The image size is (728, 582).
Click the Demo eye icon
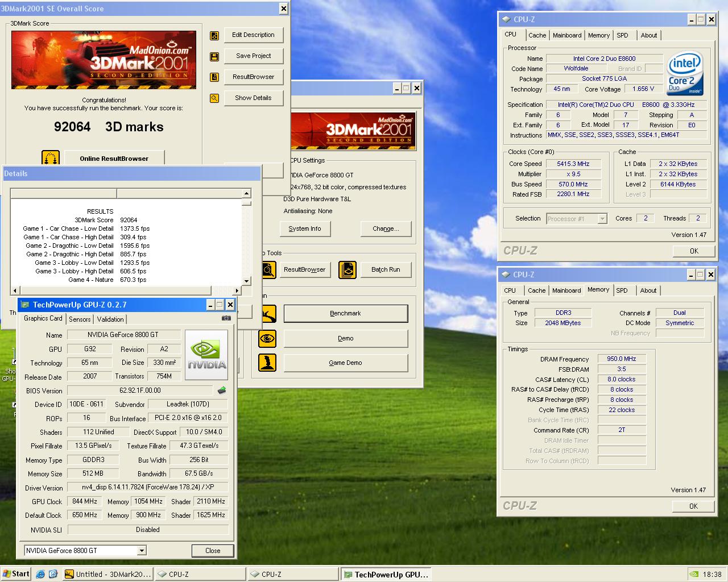pyautogui.click(x=267, y=339)
